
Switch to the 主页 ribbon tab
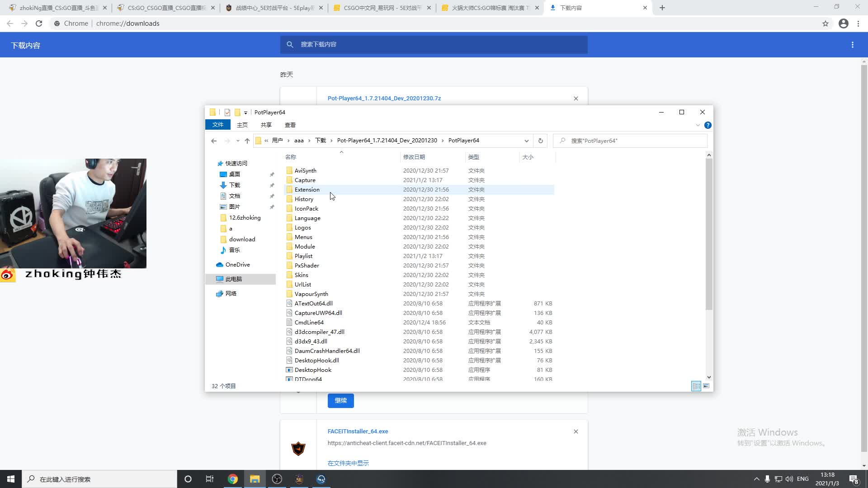click(x=242, y=125)
